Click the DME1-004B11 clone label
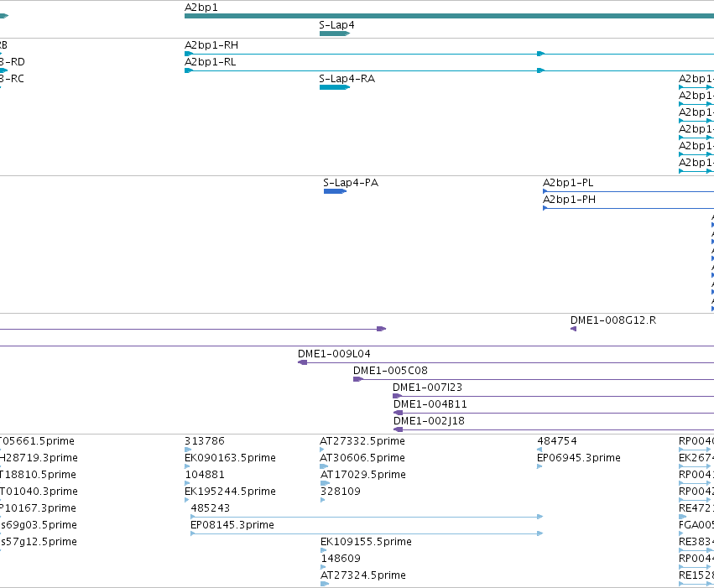The height and width of the screenshot is (588, 714). (x=430, y=404)
